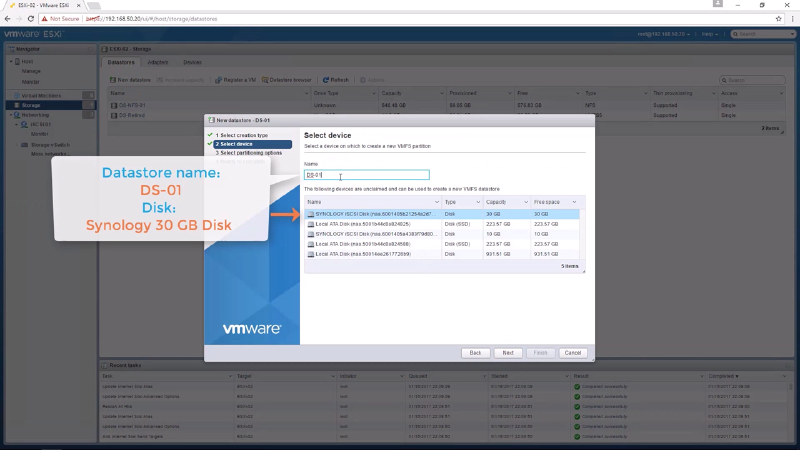Click Rescan All Hba task row
This screenshot has height=450, width=800.
coord(444,407)
